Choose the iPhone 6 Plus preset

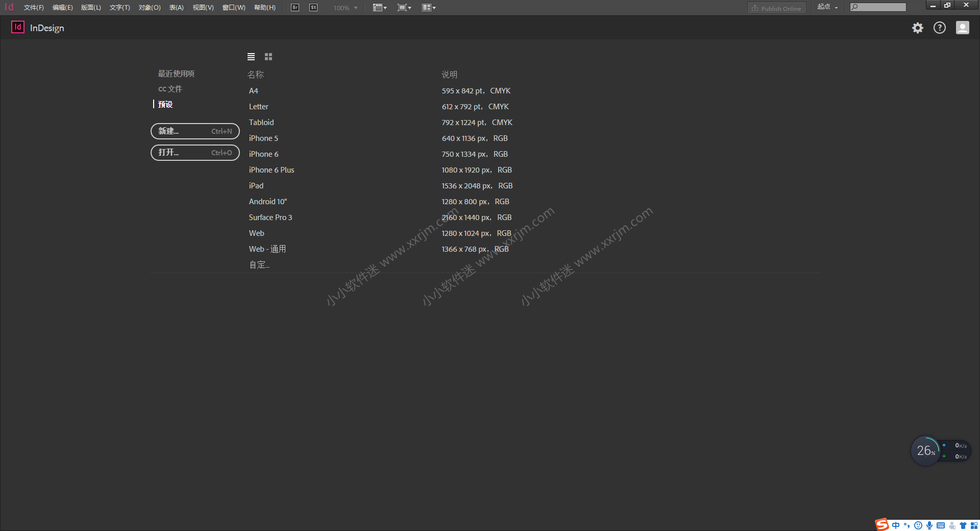[272, 170]
